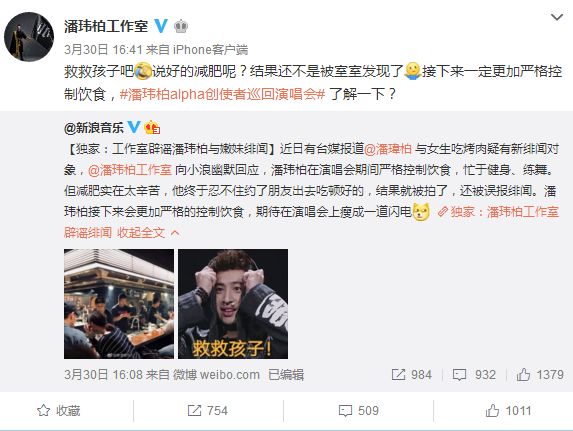The image size is (573, 431).
Task: Click the crown membership icon next to 潘玮柏工作室
Action: pos(181,26)
